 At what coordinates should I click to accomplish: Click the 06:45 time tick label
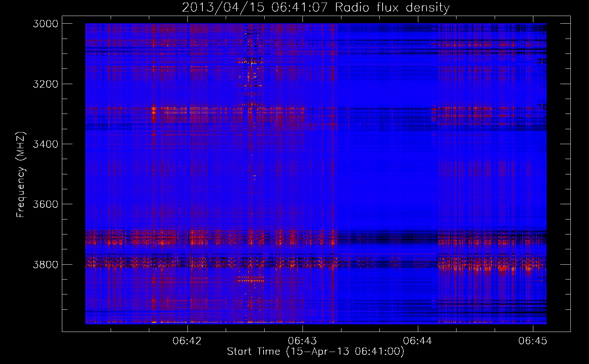tap(533, 341)
